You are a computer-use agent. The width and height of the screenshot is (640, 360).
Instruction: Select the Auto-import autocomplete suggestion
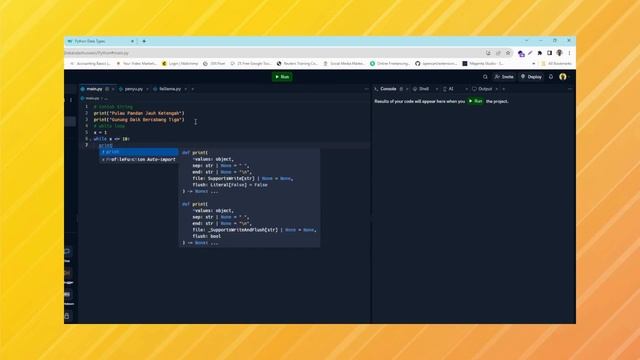139,160
